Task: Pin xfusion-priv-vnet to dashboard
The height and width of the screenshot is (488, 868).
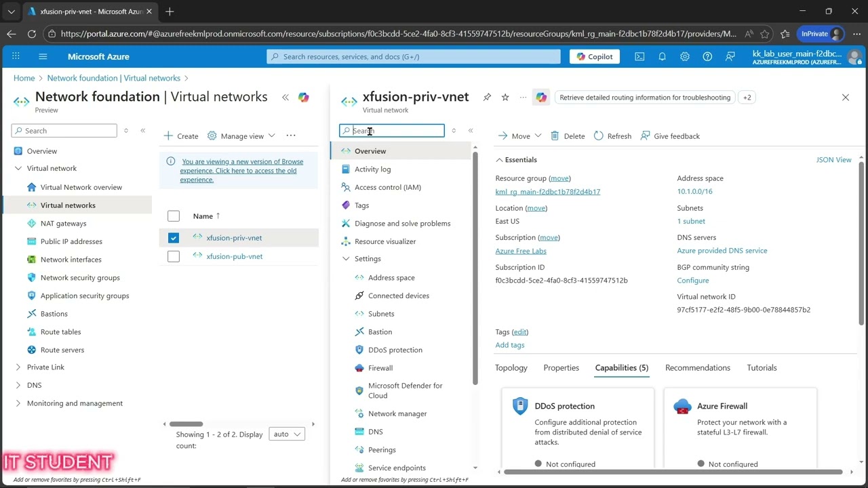Action: coord(487,98)
